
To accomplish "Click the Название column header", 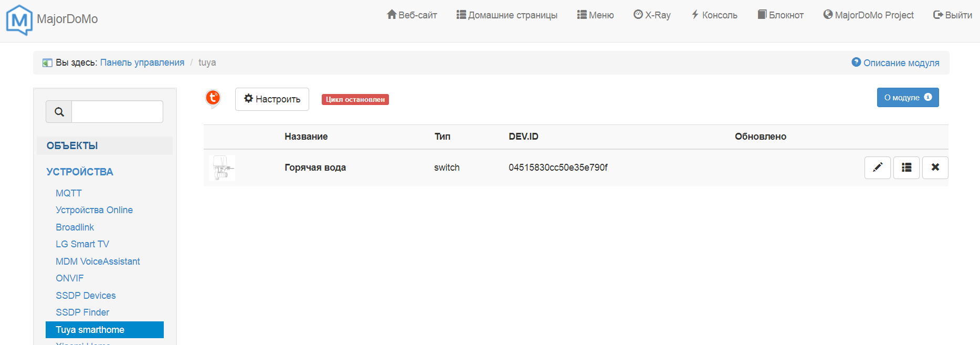I will [306, 137].
